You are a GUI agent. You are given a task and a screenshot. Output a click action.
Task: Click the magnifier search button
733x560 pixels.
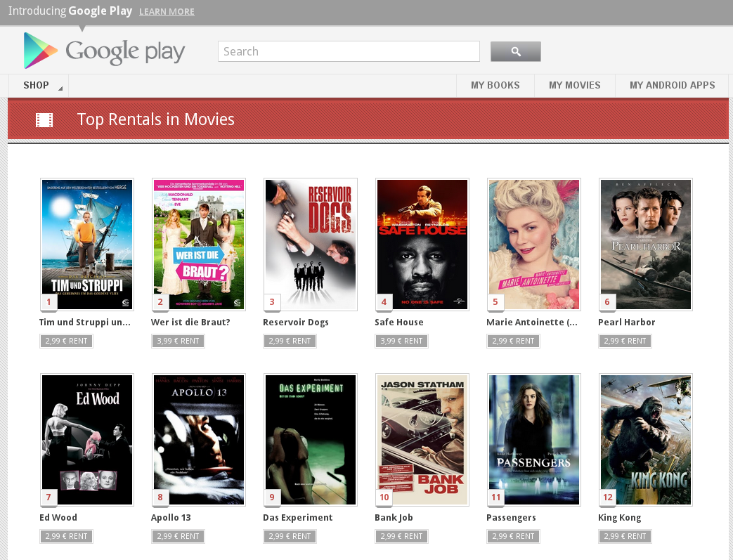[516, 51]
